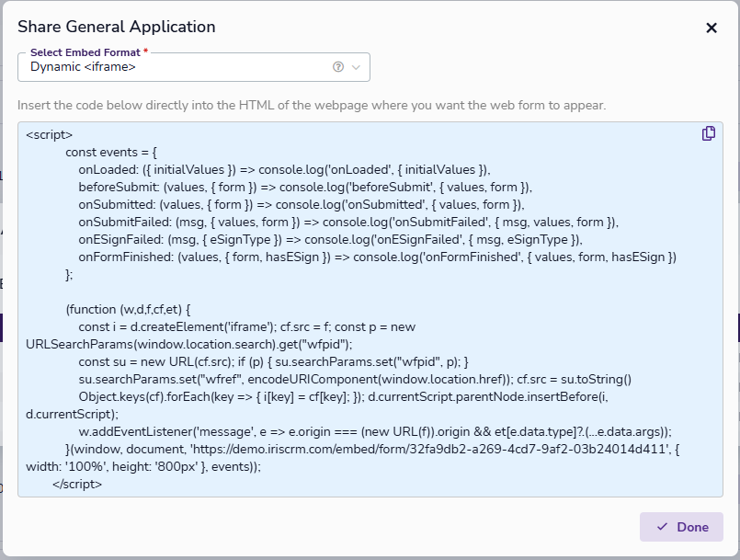Click the onSubmitFailed handler code line
The width and height of the screenshot is (740, 560).
[348, 223]
